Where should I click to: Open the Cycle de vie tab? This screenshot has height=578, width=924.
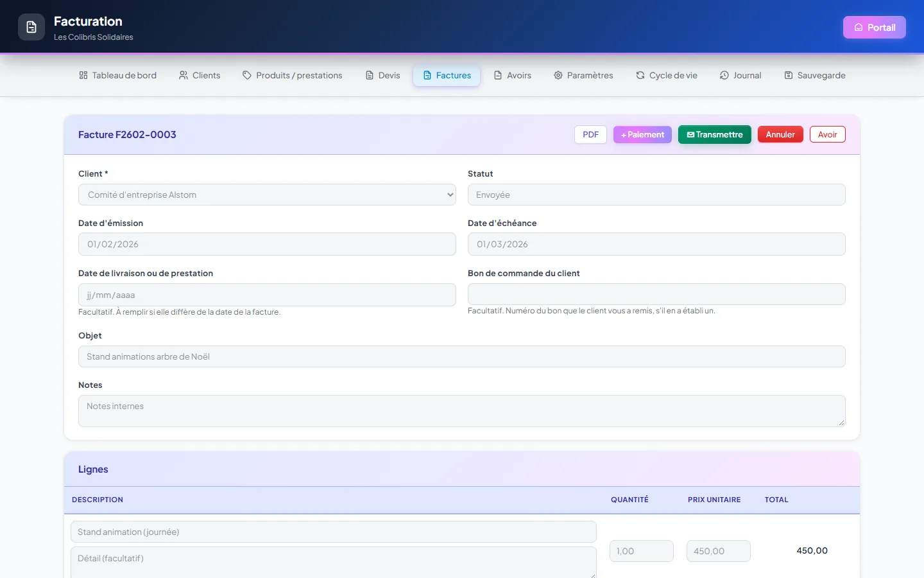coord(667,75)
